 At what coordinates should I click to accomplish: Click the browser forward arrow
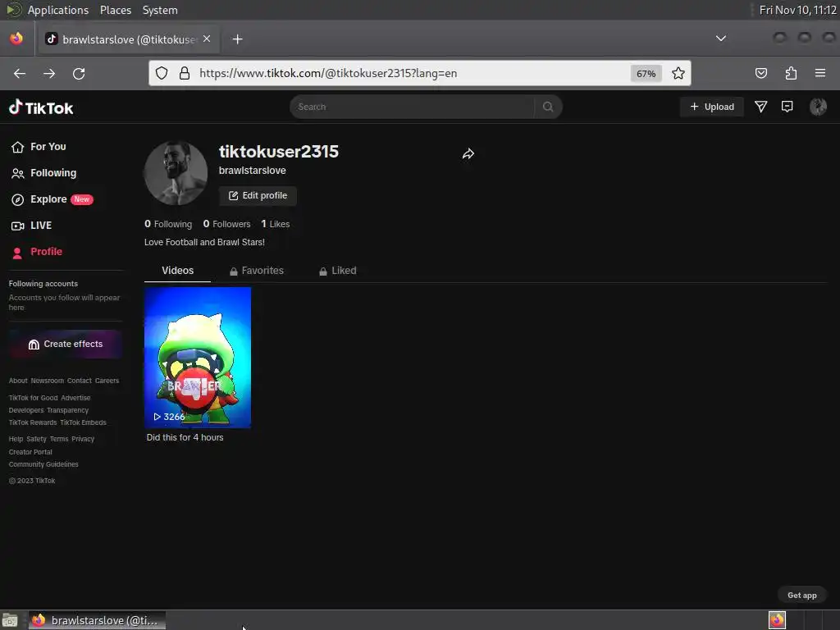[x=49, y=73]
